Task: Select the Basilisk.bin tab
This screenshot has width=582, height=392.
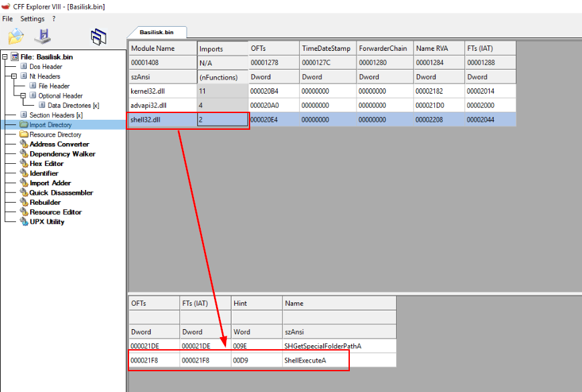Action: [x=157, y=32]
